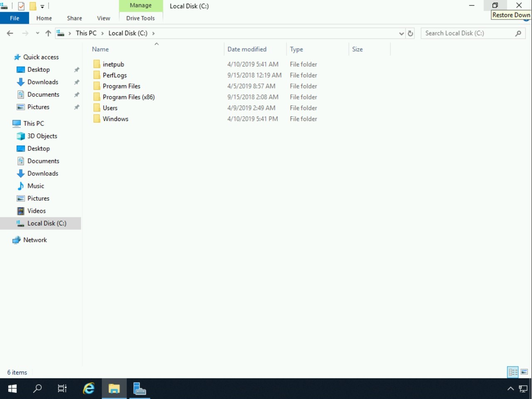Open Customize Quick Access Toolbar dropdown
This screenshot has width=532, height=399.
[42, 6]
